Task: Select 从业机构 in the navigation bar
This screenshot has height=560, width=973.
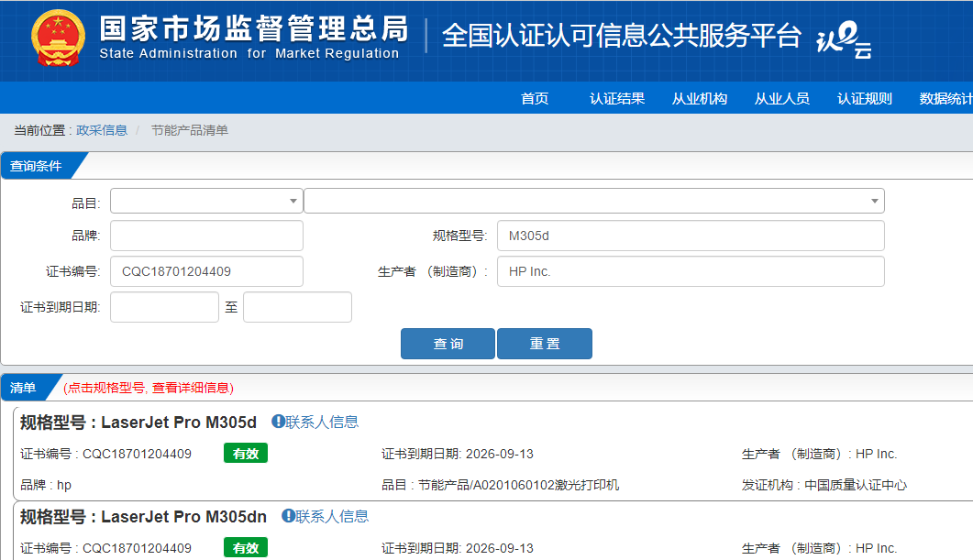Action: point(700,99)
